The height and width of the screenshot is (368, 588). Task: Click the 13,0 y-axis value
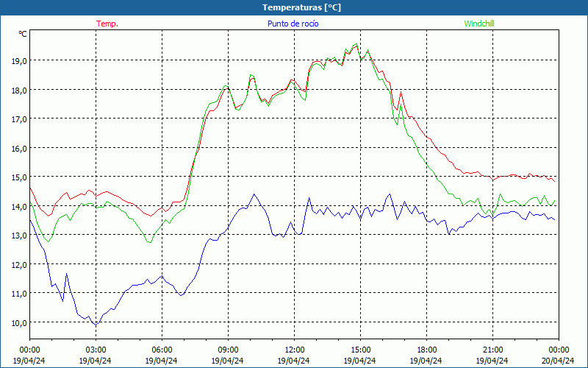(x=19, y=236)
